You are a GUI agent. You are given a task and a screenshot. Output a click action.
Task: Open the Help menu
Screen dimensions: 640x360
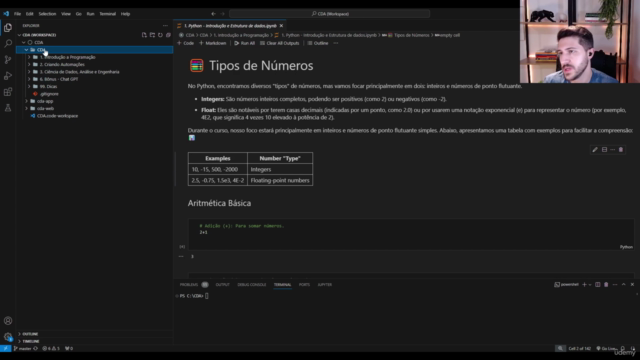point(125,14)
